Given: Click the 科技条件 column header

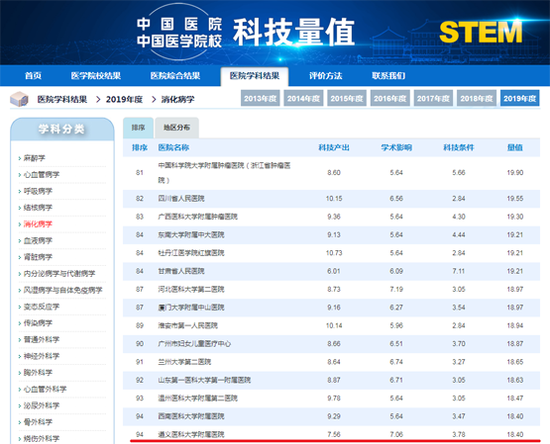Looking at the screenshot, I should point(458,148).
